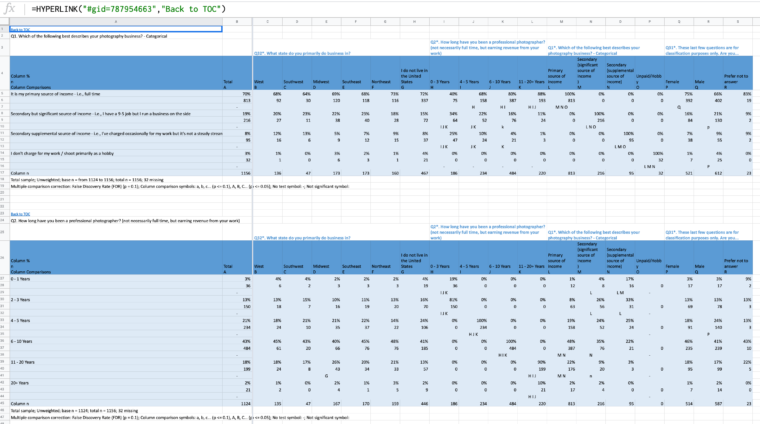Select row 4 header number

click(2, 73)
